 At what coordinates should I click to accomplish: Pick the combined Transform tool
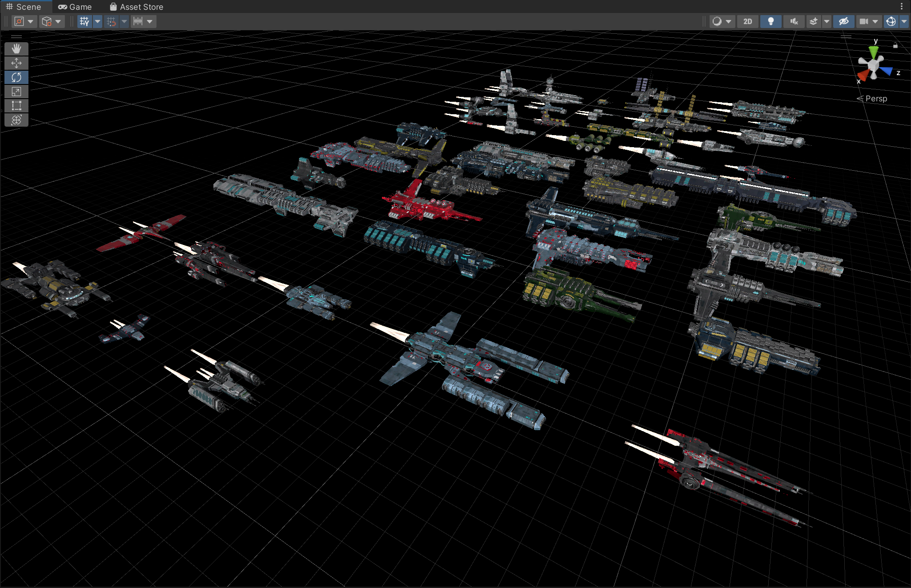click(x=16, y=120)
